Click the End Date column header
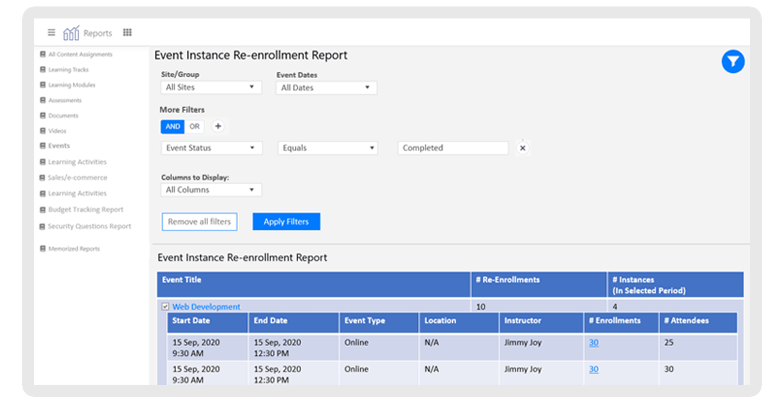The width and height of the screenshot is (784, 403). [x=294, y=322]
